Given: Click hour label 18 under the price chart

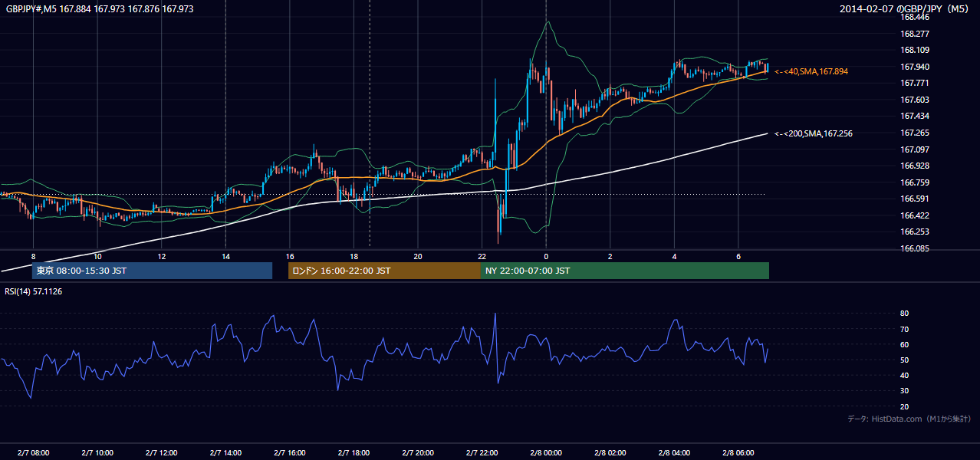Looking at the screenshot, I should click(354, 256).
